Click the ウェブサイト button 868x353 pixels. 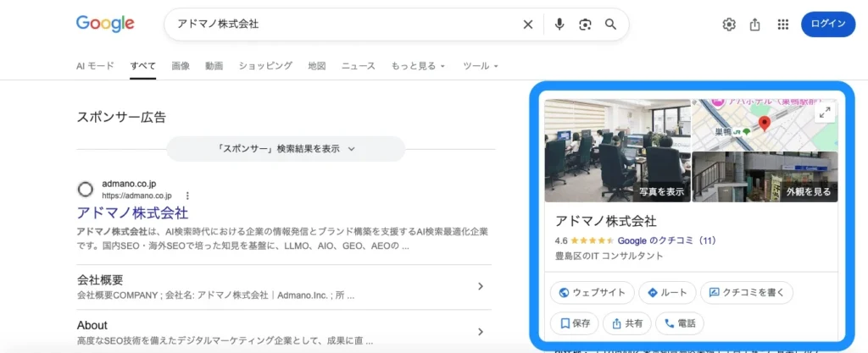click(x=592, y=293)
